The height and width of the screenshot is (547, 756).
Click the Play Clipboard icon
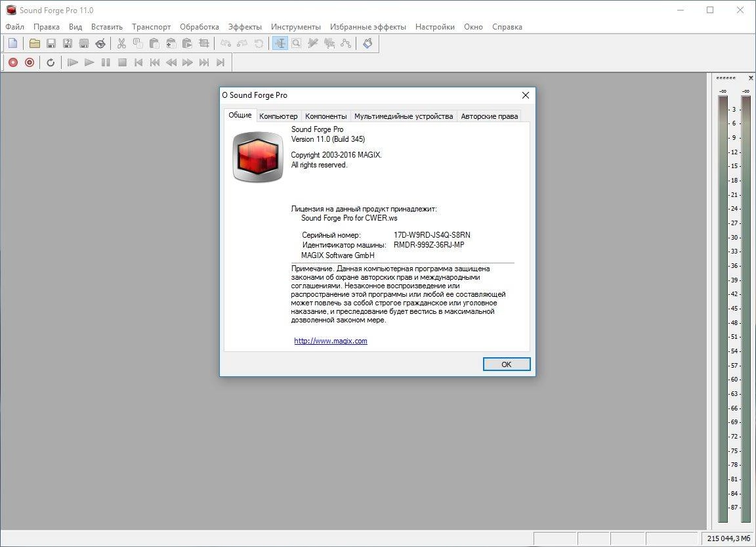tap(187, 43)
